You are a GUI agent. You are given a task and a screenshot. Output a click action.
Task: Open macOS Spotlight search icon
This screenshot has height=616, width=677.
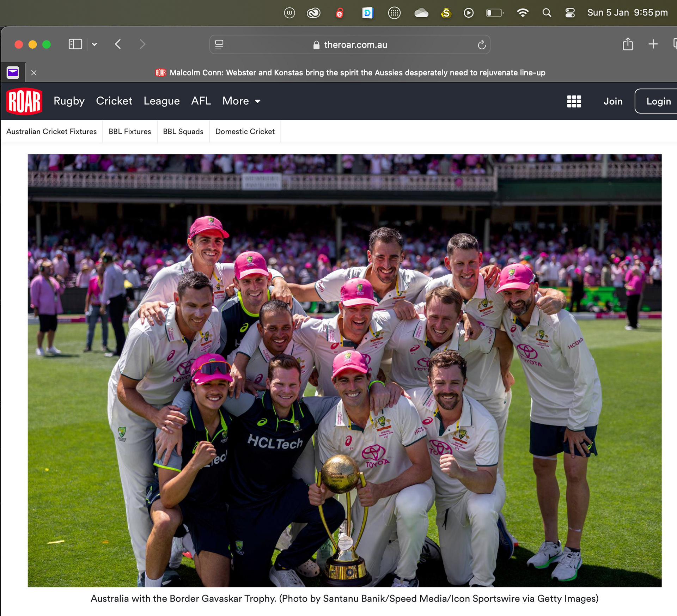click(x=547, y=13)
